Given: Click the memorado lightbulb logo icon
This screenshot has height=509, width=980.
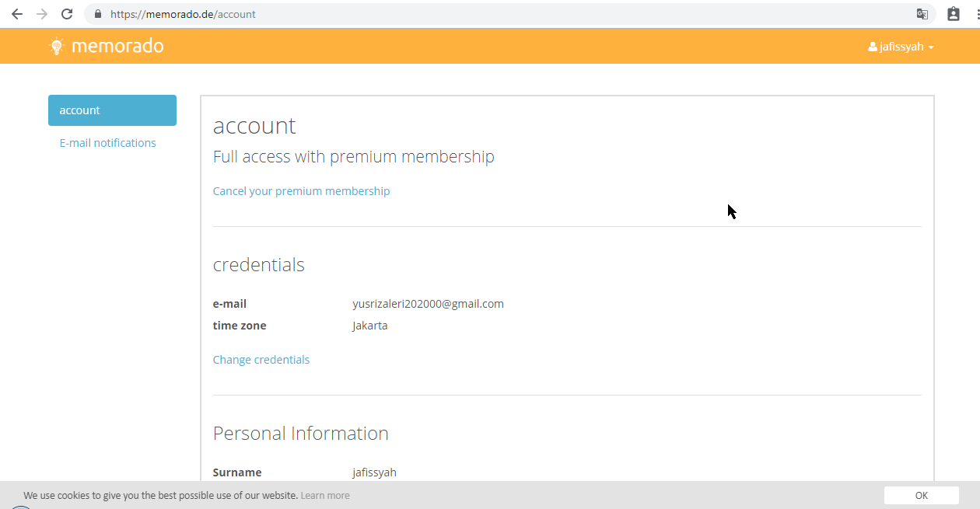Looking at the screenshot, I should point(56,47).
